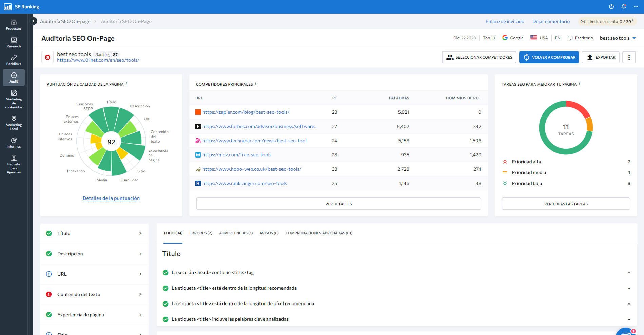Click the Google search engine icon

[x=505, y=38]
